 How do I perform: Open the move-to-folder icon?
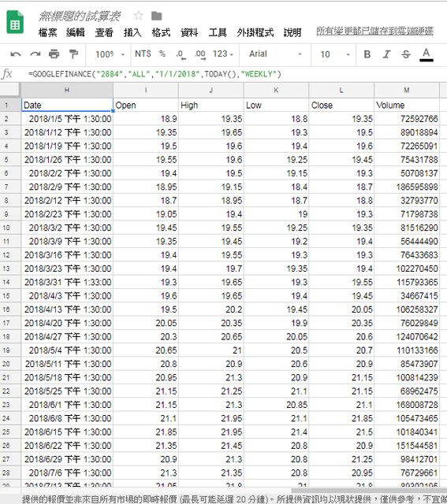(157, 16)
